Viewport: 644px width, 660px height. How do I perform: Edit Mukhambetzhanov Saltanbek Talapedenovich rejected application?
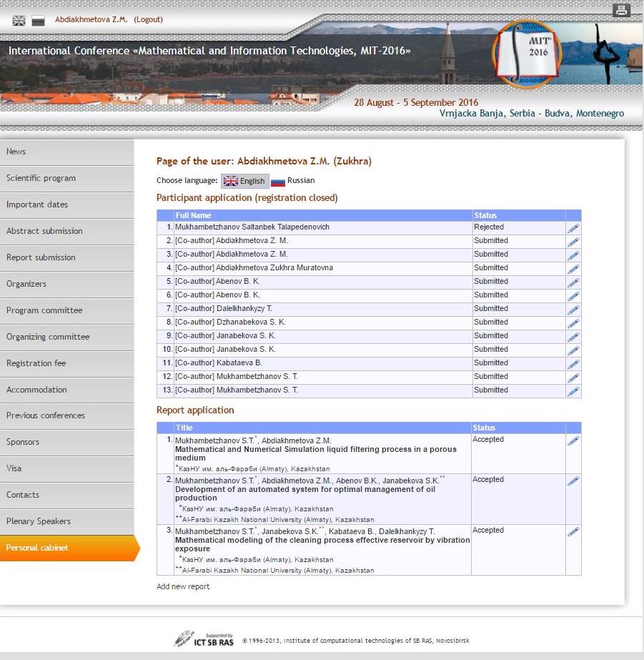573,228
